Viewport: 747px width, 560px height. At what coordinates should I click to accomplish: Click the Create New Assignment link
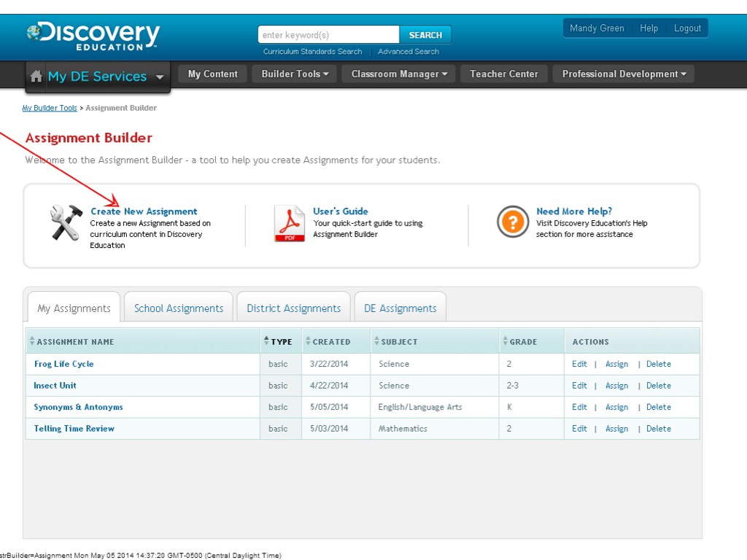tap(144, 211)
